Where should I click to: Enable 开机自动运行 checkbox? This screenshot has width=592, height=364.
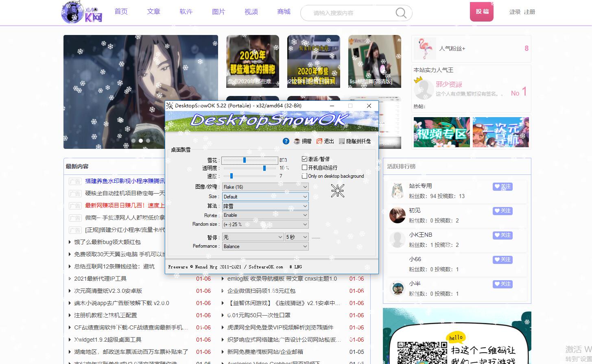click(x=304, y=167)
